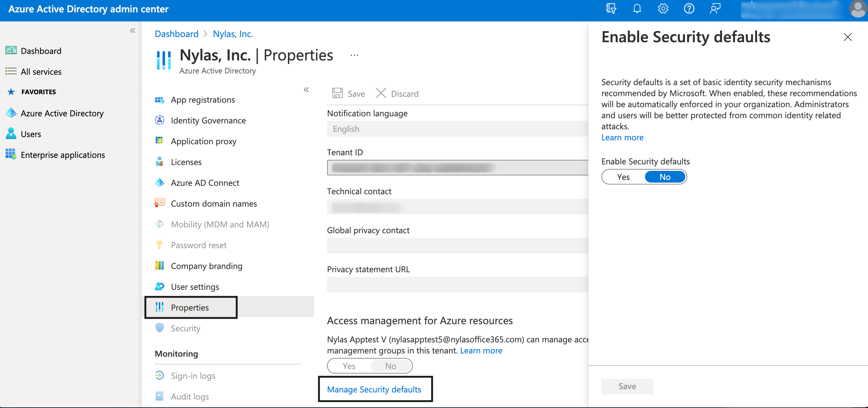This screenshot has height=408, width=868.
Task: Select the Custom domain names ribbon icon
Action: pos(159,203)
